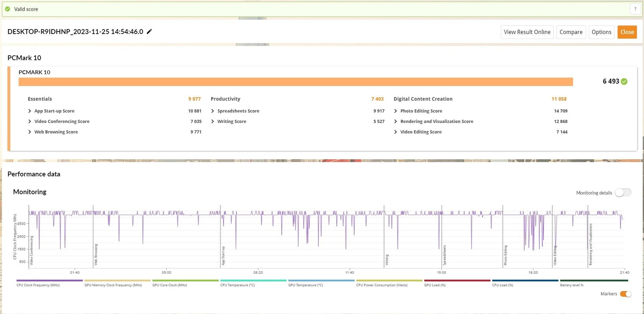Click the pencil icon to rename the result

[x=149, y=32]
